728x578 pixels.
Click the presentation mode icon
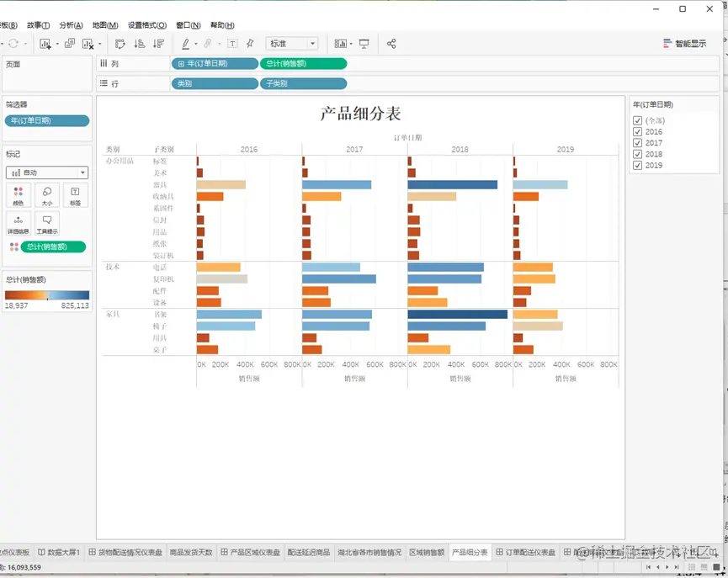coord(364,44)
